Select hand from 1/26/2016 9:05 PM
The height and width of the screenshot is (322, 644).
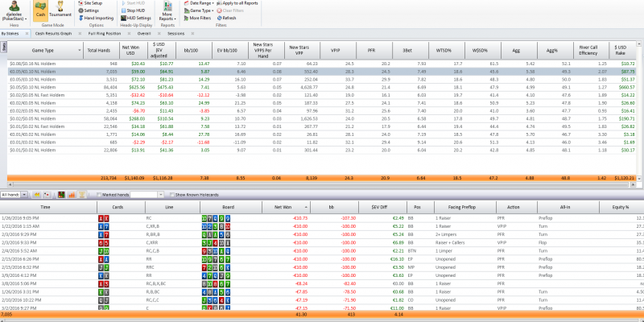pos(322,218)
